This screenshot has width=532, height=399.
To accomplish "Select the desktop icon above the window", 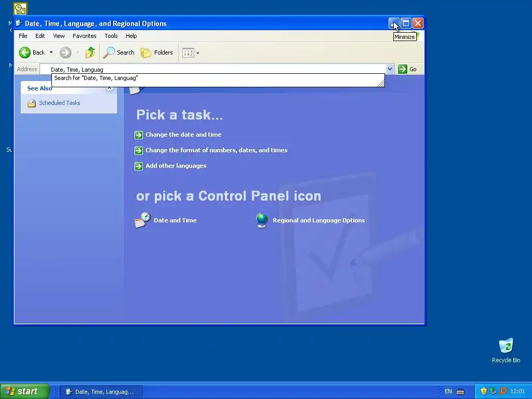I will click(x=20, y=8).
